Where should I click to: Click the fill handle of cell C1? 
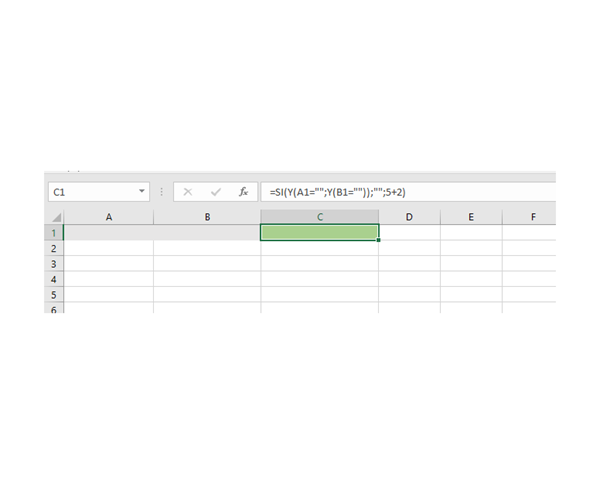379,240
